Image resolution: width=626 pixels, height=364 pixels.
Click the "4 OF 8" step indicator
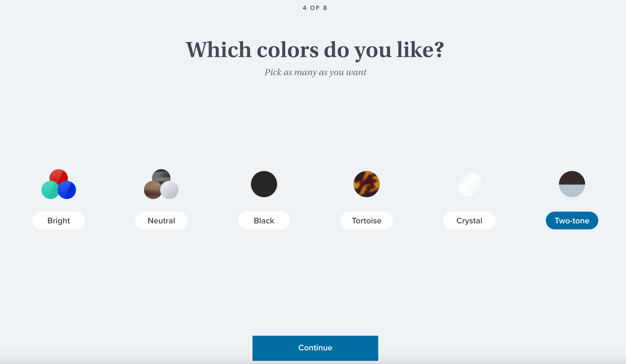tap(315, 8)
